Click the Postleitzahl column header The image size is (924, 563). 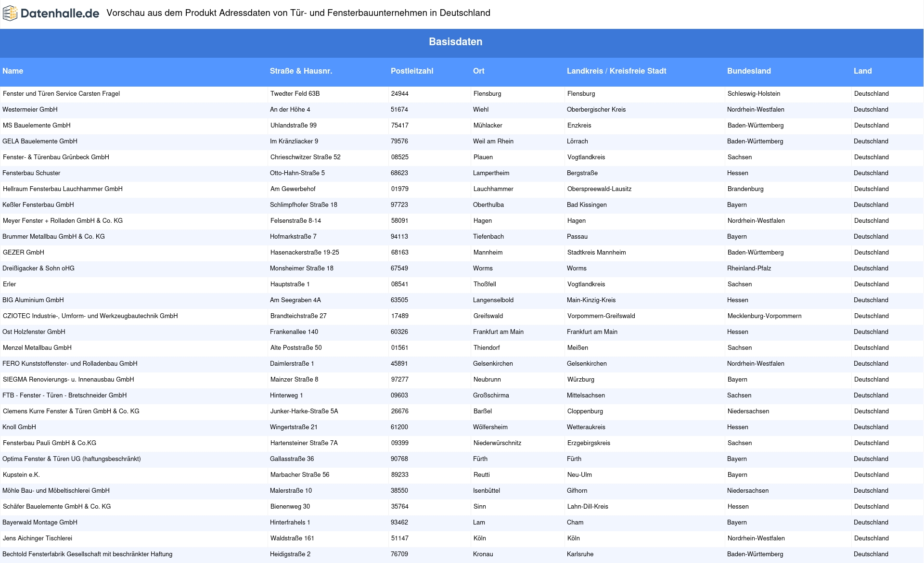(412, 71)
